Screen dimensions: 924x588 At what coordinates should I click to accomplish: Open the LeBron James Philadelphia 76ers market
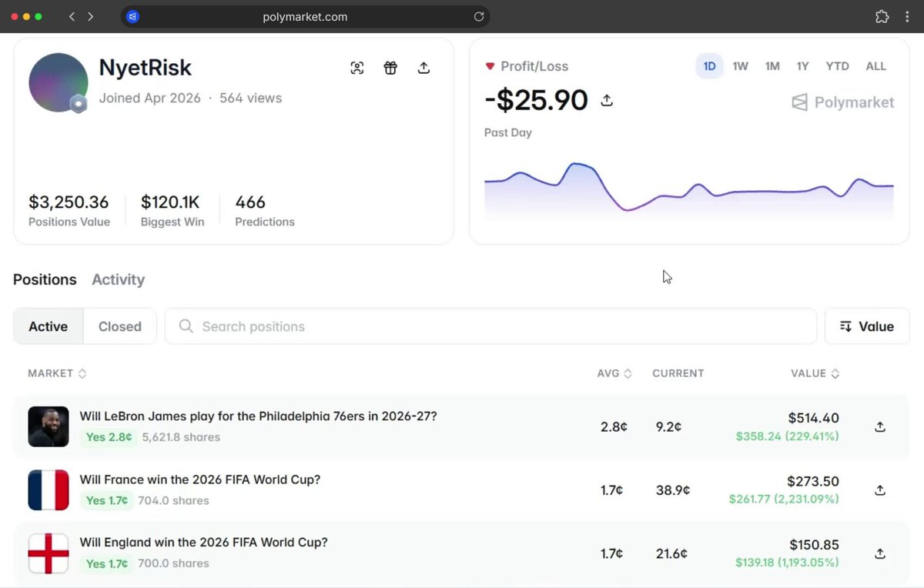258,416
